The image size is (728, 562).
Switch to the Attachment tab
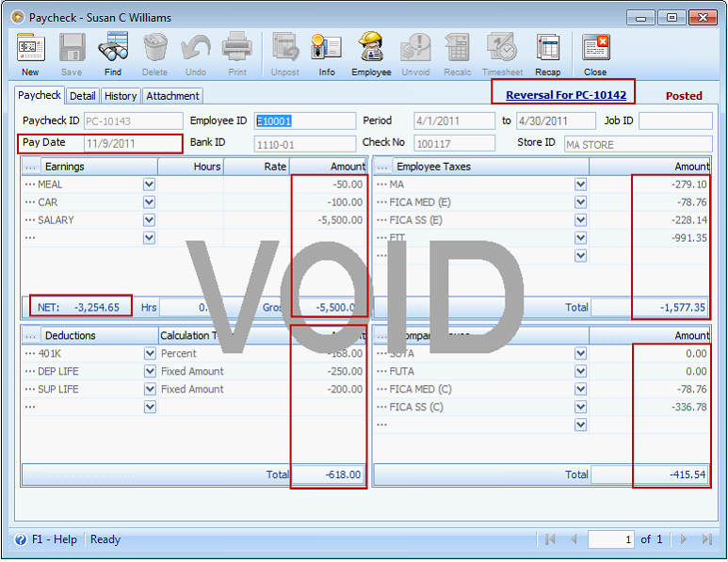point(172,96)
